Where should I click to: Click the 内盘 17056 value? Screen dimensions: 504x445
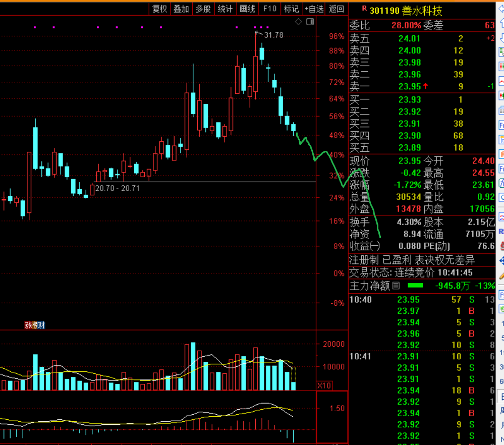(482, 209)
